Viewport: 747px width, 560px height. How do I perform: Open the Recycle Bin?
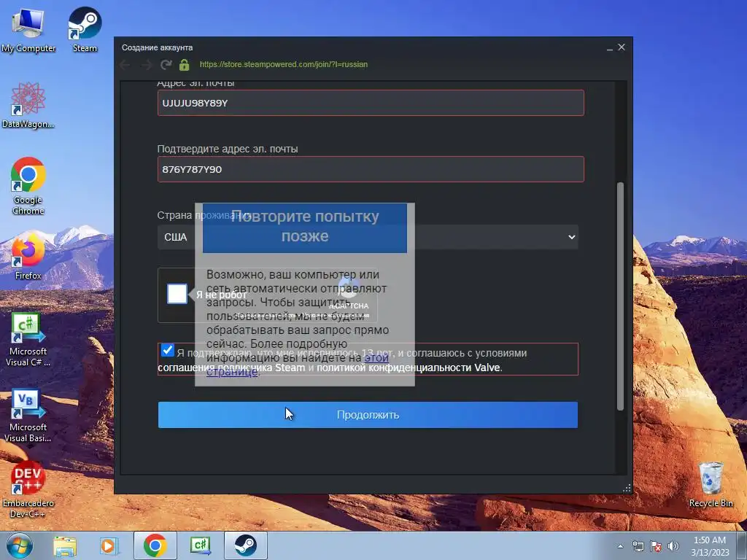711,484
